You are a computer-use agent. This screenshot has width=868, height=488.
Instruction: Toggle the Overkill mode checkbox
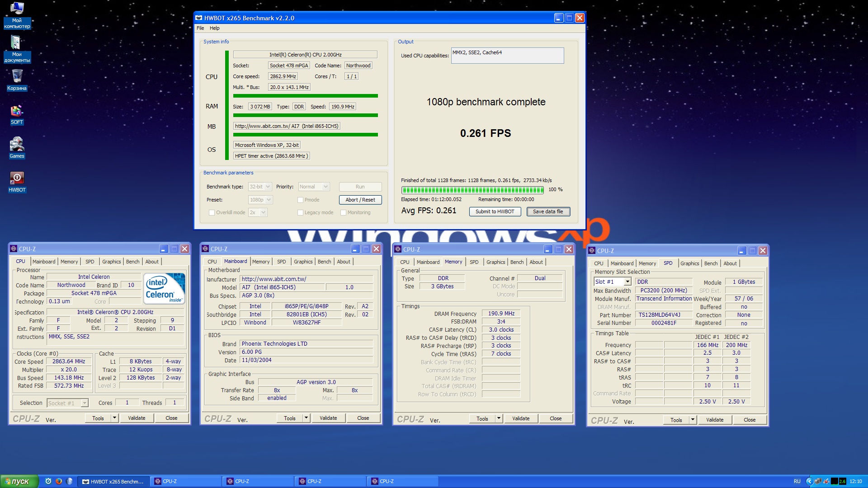click(212, 212)
